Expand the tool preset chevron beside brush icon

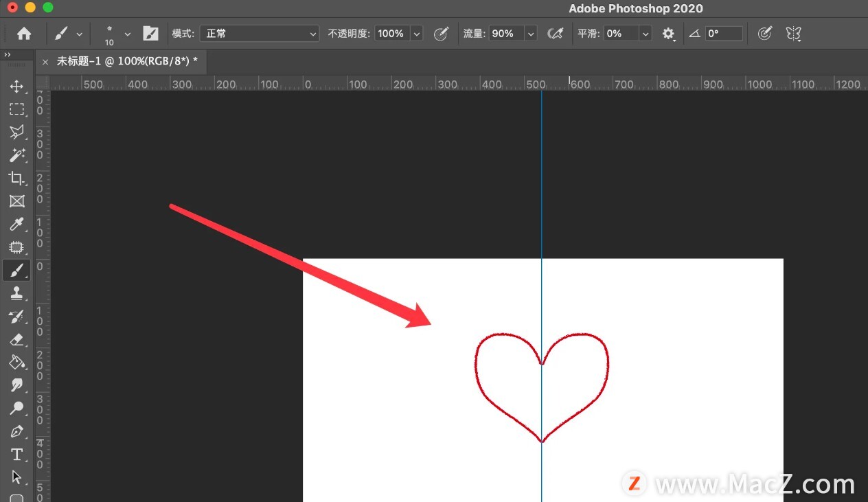tap(79, 34)
